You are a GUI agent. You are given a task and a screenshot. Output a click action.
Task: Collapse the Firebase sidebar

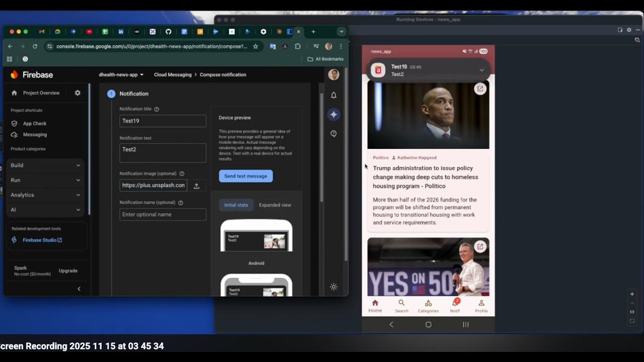pyautogui.click(x=79, y=289)
